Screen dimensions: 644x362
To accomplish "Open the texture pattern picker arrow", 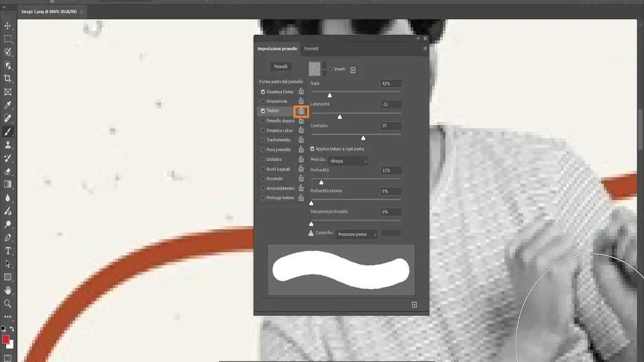I will 324,69.
